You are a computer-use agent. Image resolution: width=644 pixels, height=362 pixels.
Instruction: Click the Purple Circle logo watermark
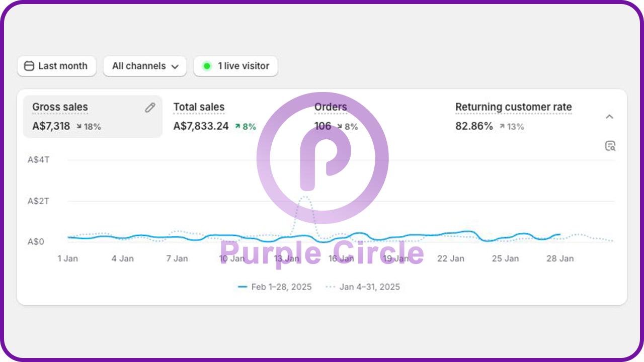(322, 158)
